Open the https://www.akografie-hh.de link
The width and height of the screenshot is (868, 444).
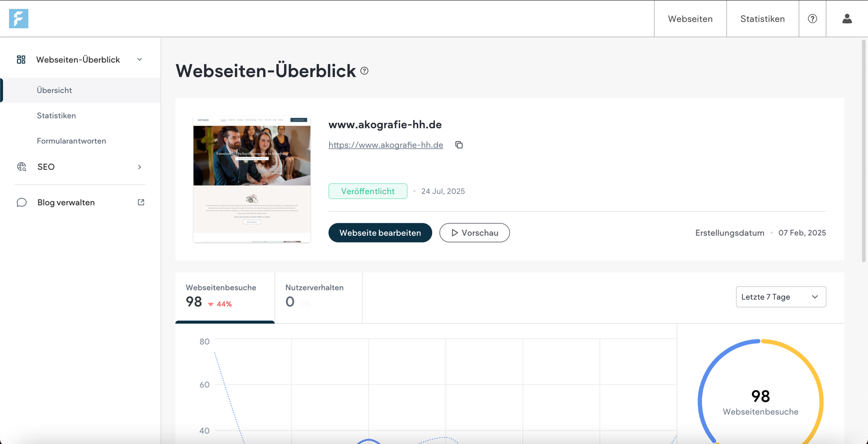click(386, 145)
